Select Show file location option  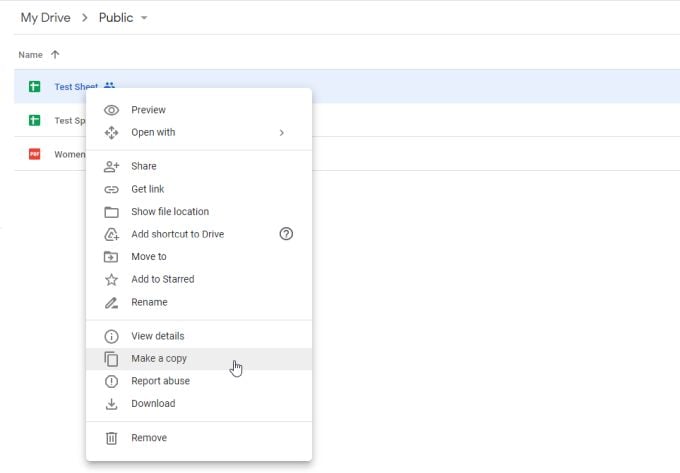coord(170,212)
